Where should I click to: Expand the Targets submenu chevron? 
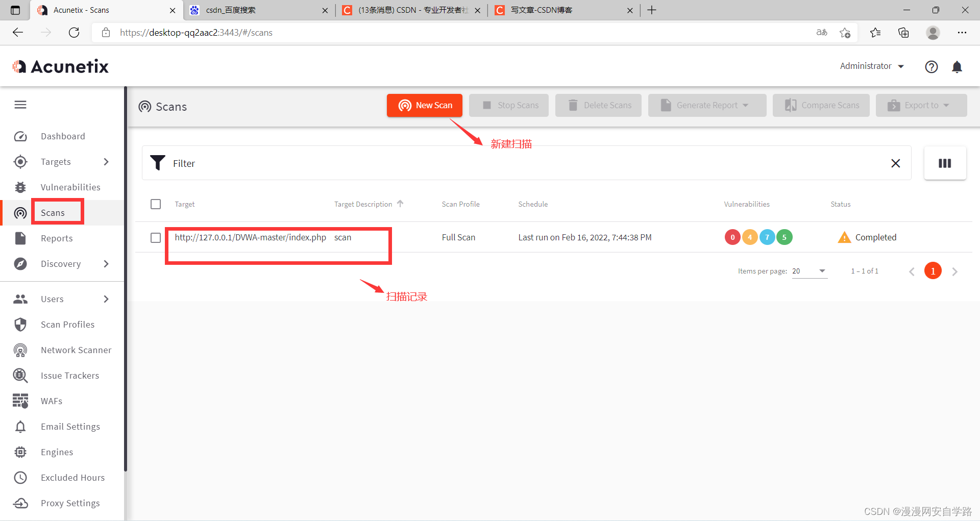106,162
